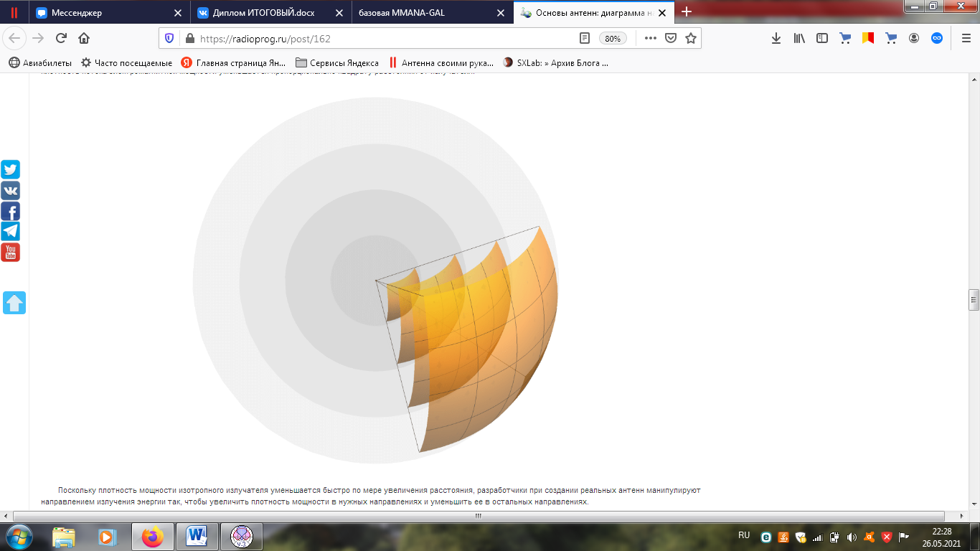
Task: Close the Мессенджер tab
Action: pos(178,12)
